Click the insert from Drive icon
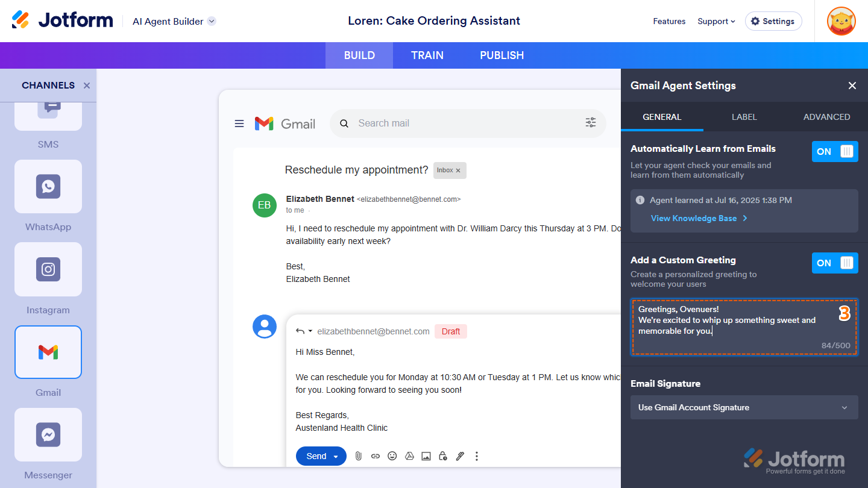The height and width of the screenshot is (488, 868). click(x=409, y=456)
